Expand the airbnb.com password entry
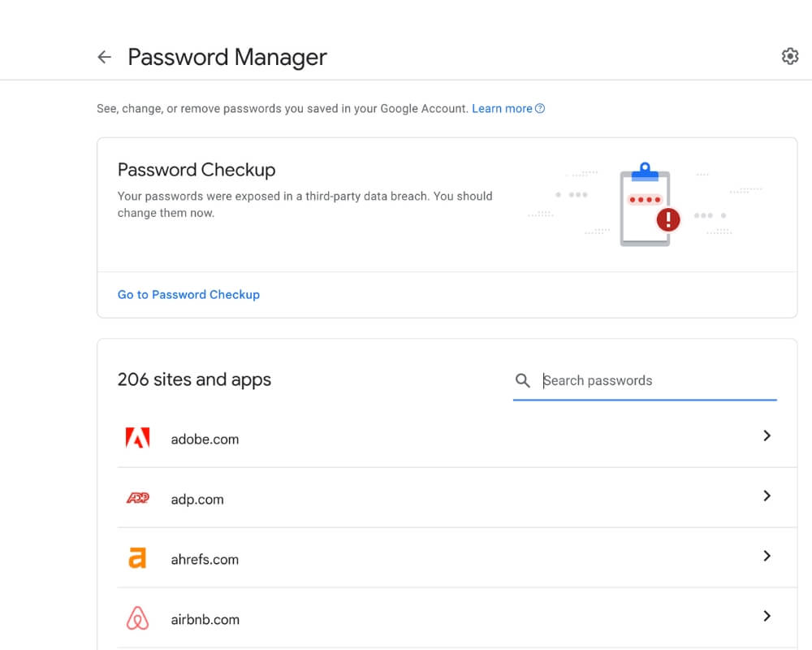This screenshot has width=812, height=650. (x=766, y=616)
